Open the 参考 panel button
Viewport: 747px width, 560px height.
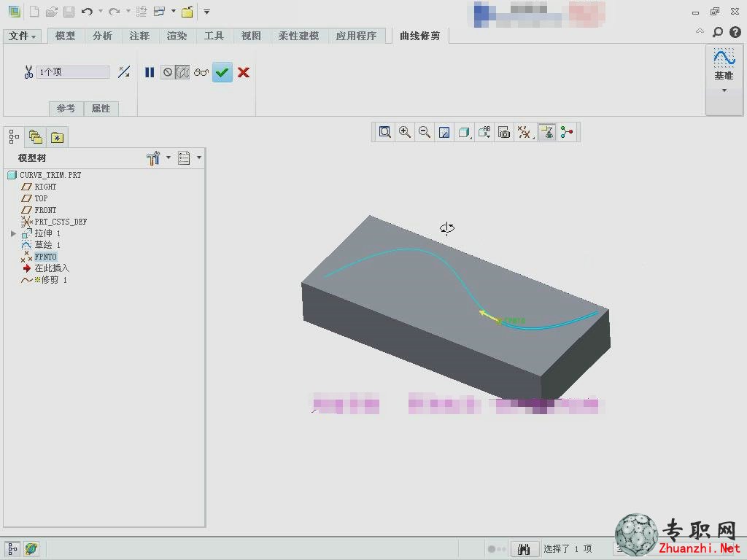66,109
